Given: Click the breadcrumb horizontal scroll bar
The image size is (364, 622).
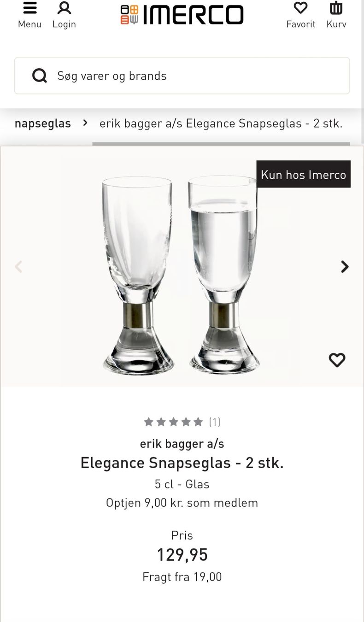Looking at the screenshot, I should [x=221, y=144].
